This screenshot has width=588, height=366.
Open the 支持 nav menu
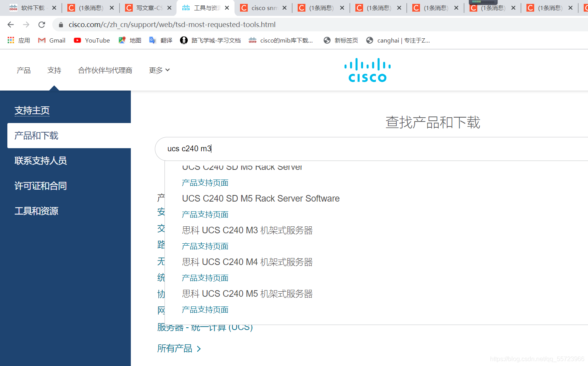[54, 70]
